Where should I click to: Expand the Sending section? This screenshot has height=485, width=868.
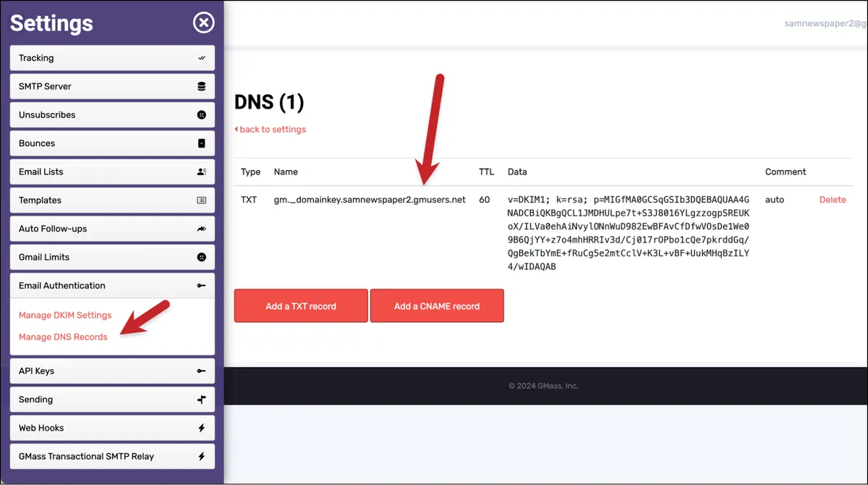(x=112, y=400)
